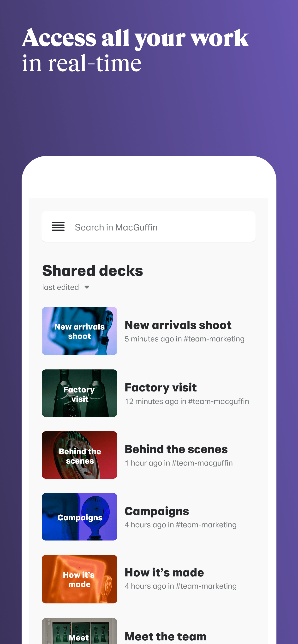Select How it's made deck title

tap(164, 573)
